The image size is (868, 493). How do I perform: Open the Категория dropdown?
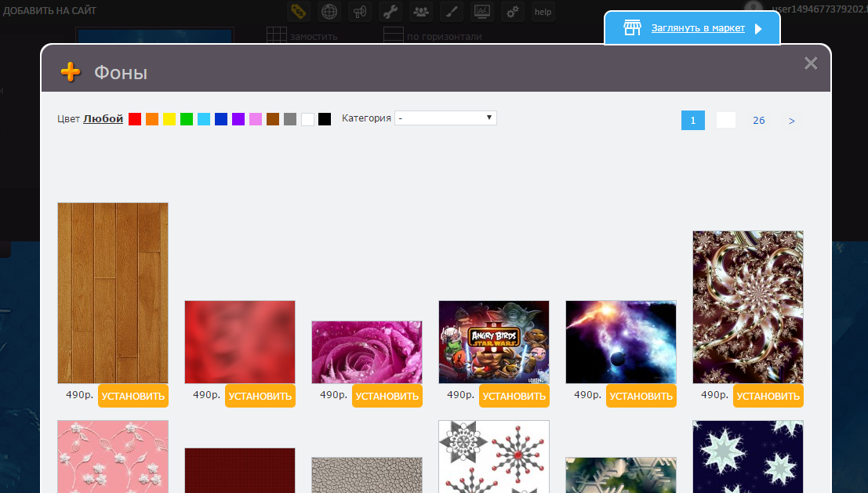(445, 118)
